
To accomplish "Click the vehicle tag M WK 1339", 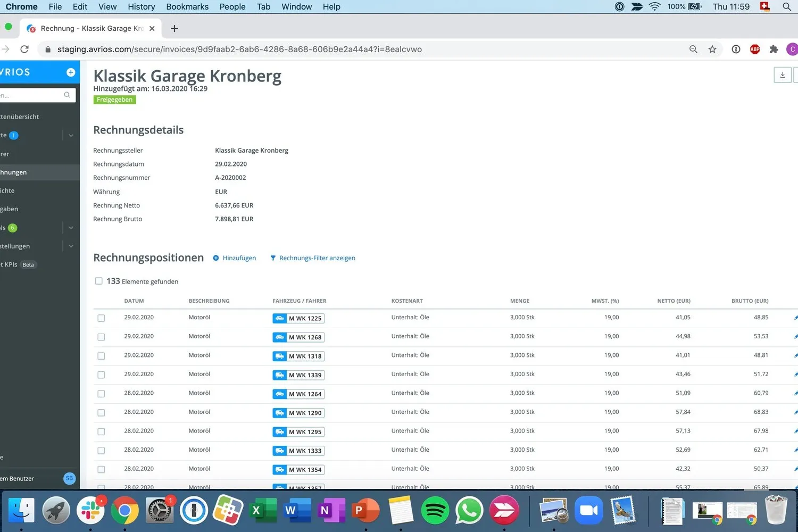I will pyautogui.click(x=298, y=375).
